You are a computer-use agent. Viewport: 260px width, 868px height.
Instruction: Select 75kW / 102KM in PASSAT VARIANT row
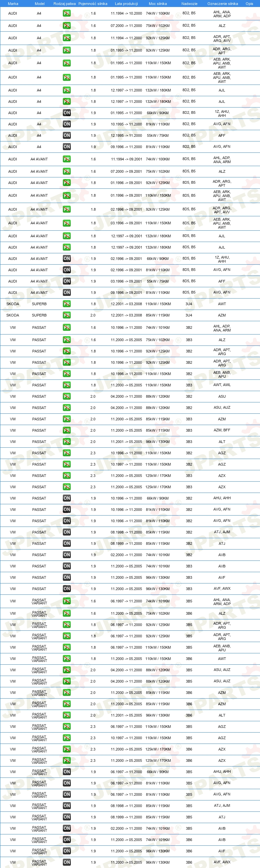tap(158, 614)
